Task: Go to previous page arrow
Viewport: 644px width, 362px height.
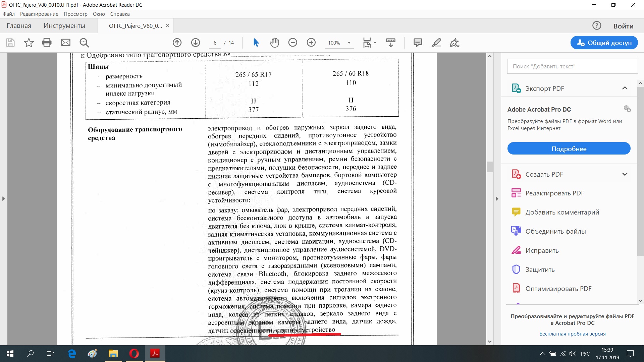Action: click(x=177, y=43)
